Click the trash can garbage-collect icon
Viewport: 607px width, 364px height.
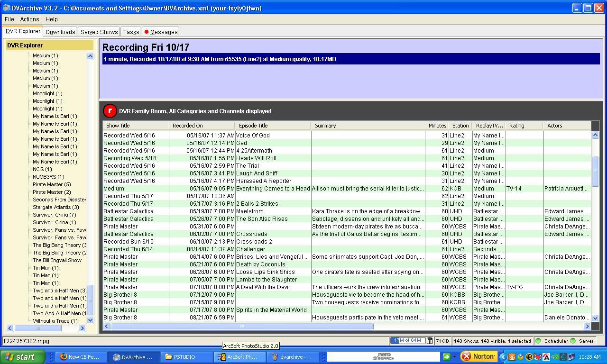click(430, 341)
